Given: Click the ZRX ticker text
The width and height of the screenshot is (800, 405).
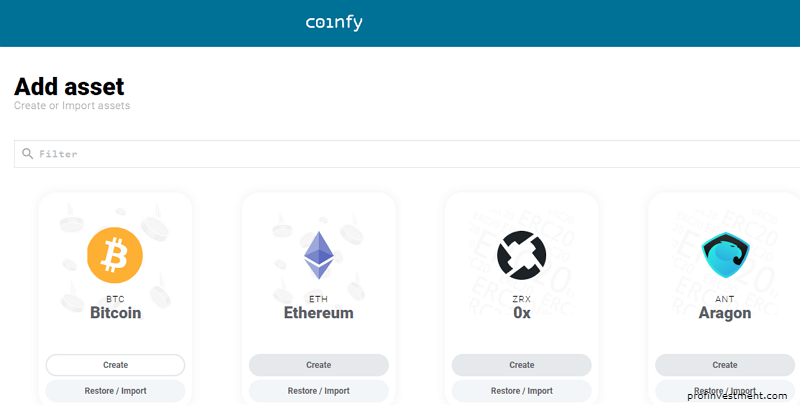Looking at the screenshot, I should 521,299.
